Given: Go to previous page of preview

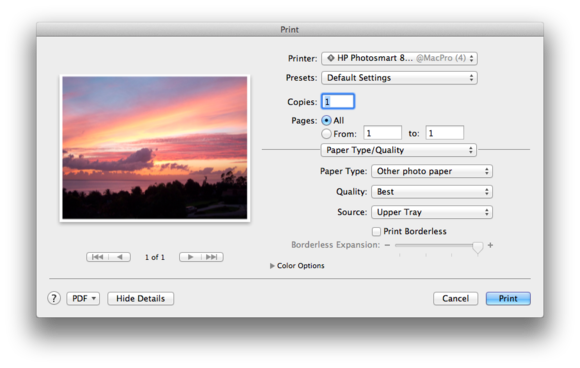Looking at the screenshot, I should click(119, 257).
